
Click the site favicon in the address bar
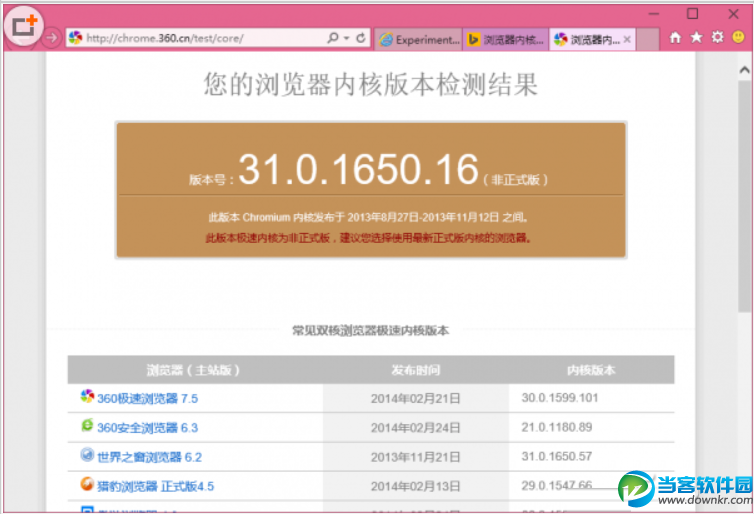pyautogui.click(x=75, y=38)
